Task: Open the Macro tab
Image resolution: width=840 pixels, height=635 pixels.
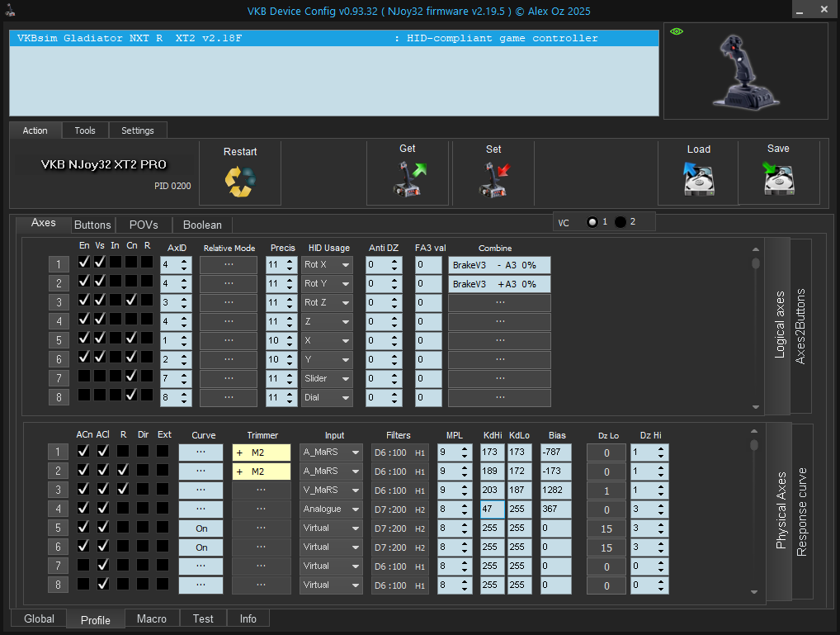Action: pos(152,618)
